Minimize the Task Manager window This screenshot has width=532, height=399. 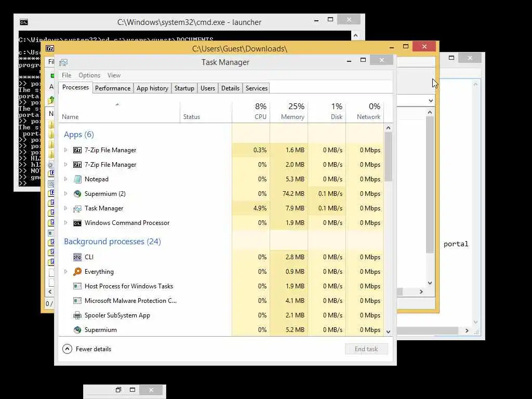(x=349, y=61)
